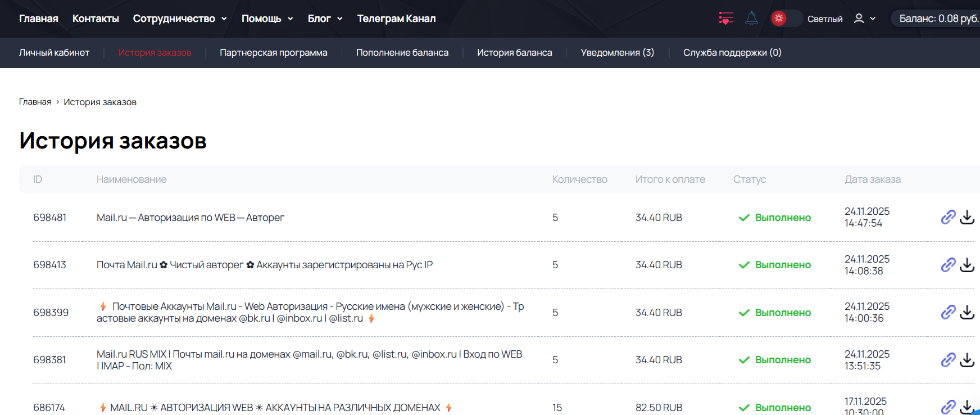The width and height of the screenshot is (980, 415).
Task: Click the Наименование column header
Action: coord(131,179)
